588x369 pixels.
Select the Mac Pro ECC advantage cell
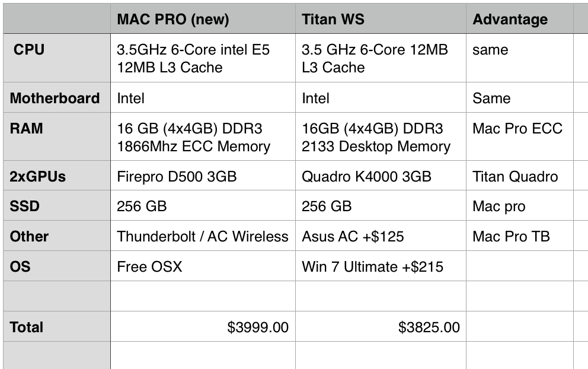[520, 136]
